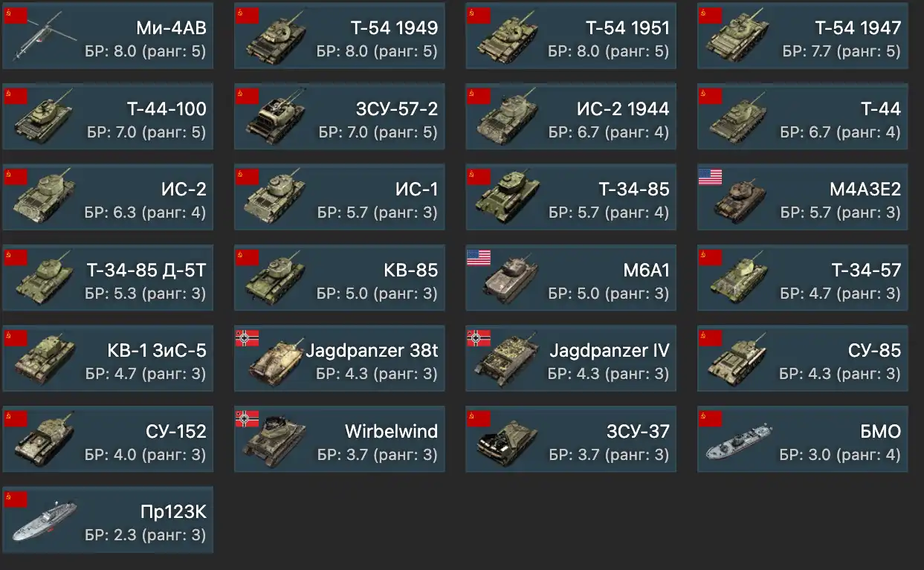Select the ИС-2 1944 card

[571, 117]
